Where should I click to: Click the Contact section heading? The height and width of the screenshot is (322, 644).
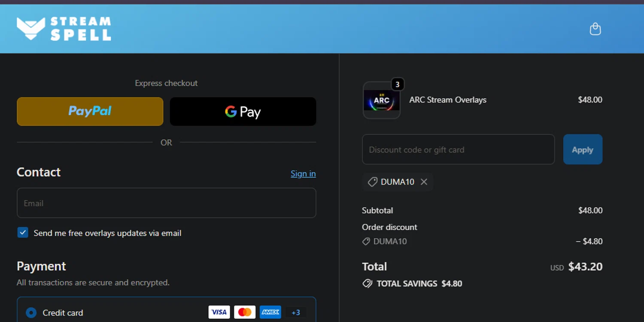point(39,172)
